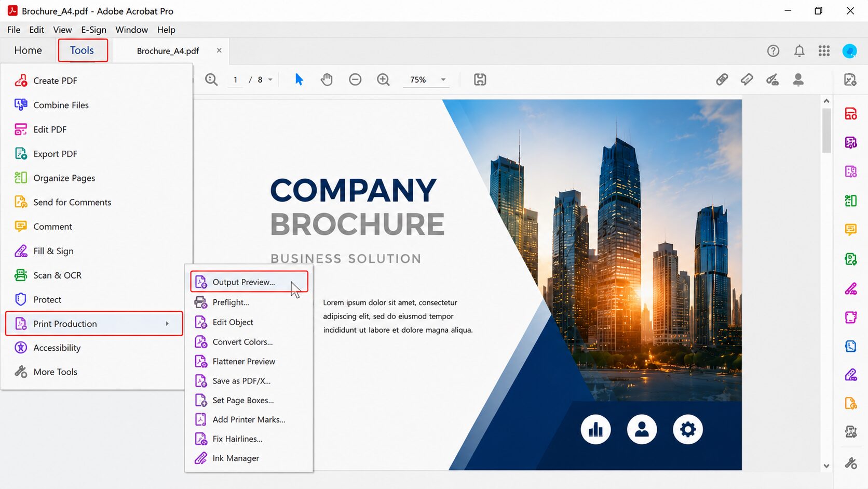Click the sign document pen icon
The image size is (868, 489).
point(772,80)
